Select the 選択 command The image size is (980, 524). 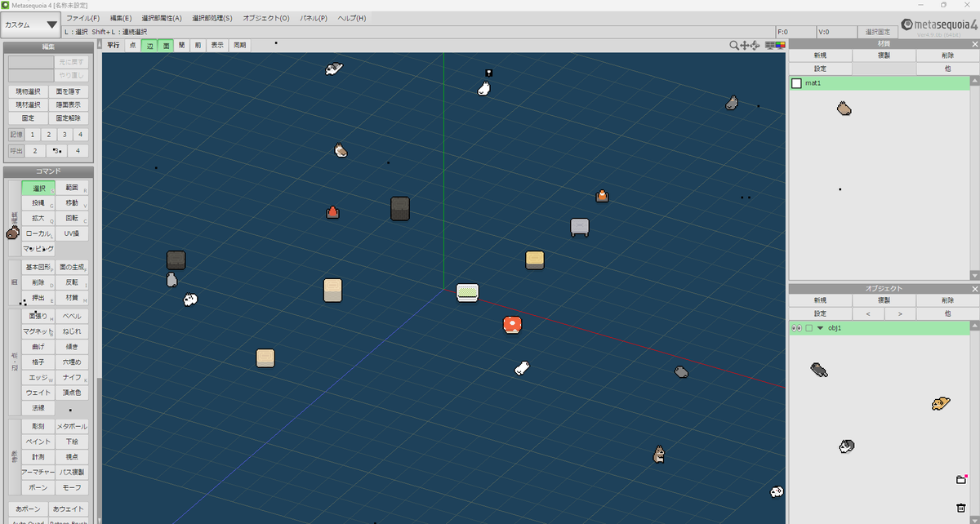pyautogui.click(x=39, y=189)
